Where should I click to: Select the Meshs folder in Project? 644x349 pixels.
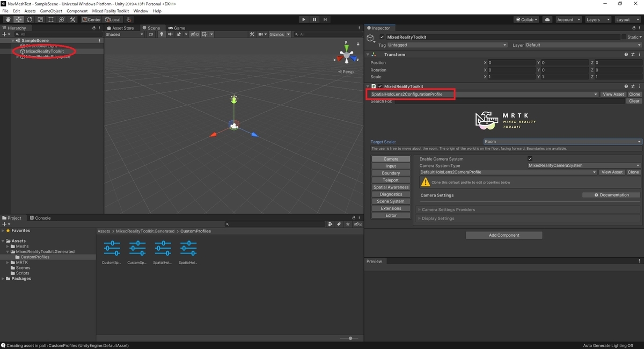tap(22, 246)
